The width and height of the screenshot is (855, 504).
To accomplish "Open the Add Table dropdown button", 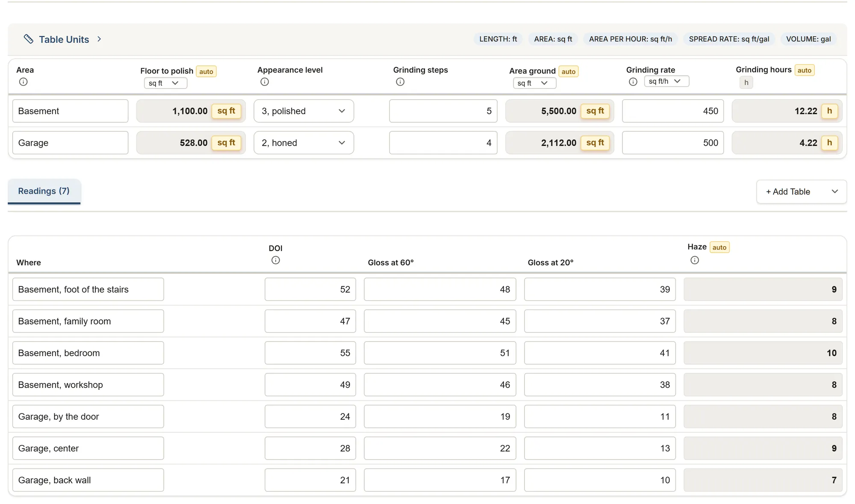I will (802, 192).
